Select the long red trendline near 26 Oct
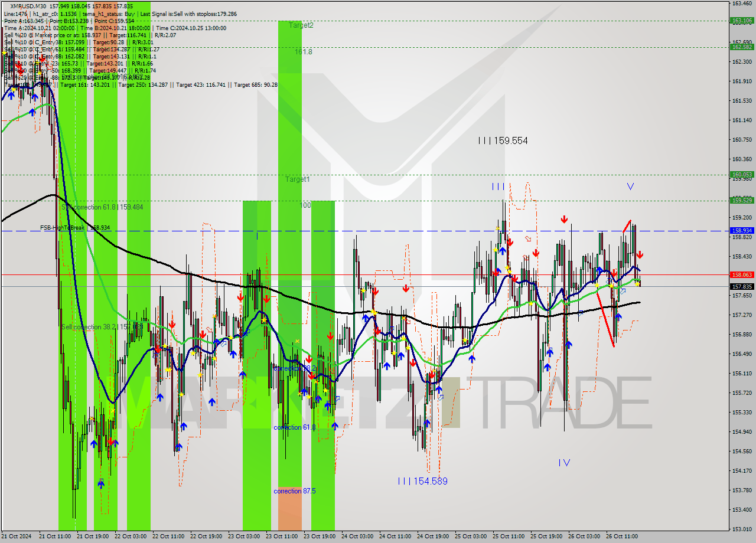 pyautogui.click(x=605, y=319)
